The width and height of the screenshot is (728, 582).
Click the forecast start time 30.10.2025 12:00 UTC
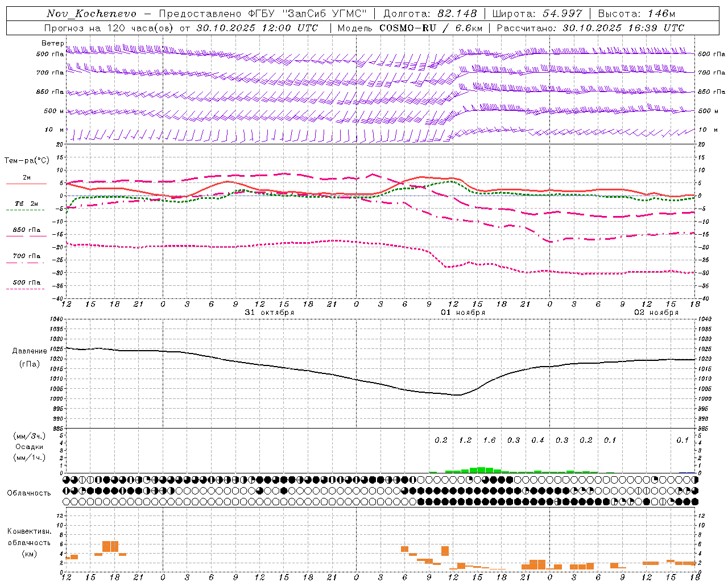click(x=257, y=28)
